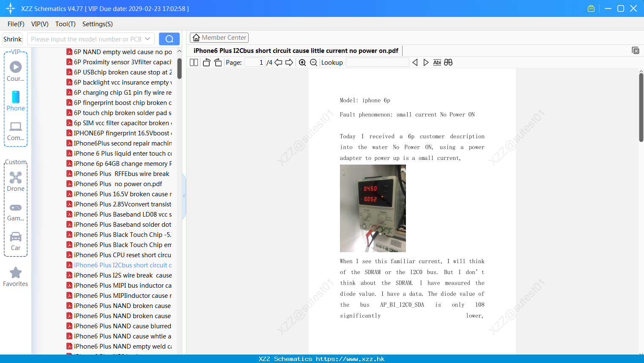Click the file list vertical scrollbar thumb
Viewport: 644px width, 363px height.
pos(179,69)
